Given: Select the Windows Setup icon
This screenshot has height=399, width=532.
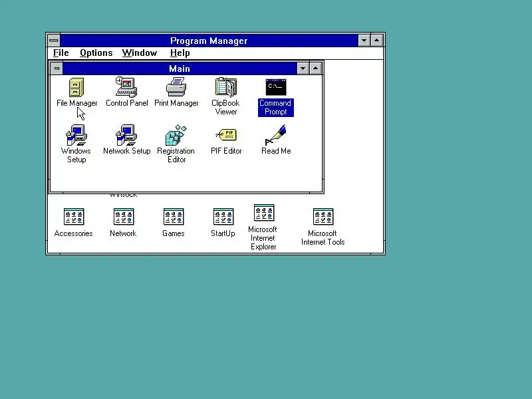Looking at the screenshot, I should [76, 135].
